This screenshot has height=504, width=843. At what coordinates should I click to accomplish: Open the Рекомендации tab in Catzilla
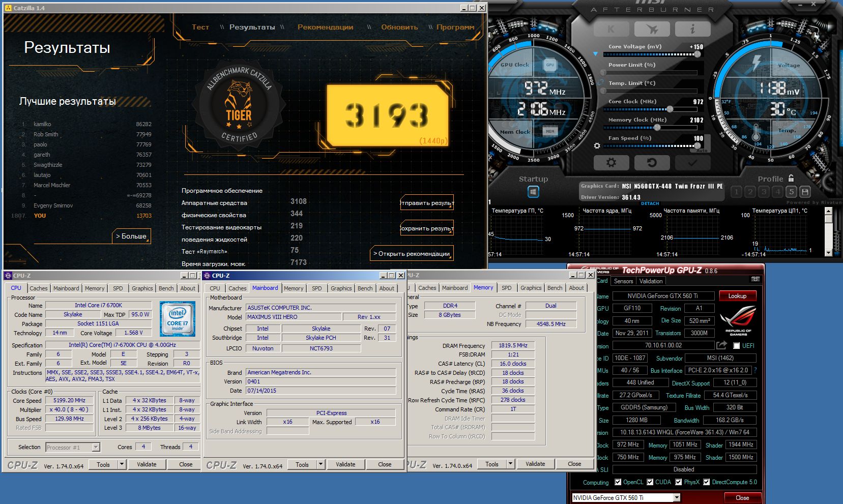(325, 27)
